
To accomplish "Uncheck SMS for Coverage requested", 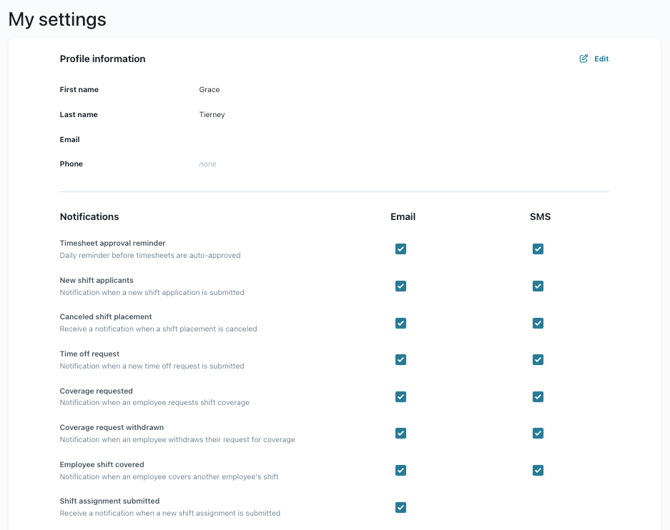I will pyautogui.click(x=538, y=397).
